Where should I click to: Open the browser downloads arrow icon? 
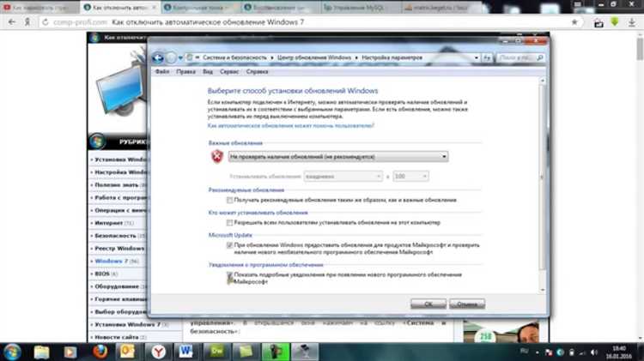[632, 22]
